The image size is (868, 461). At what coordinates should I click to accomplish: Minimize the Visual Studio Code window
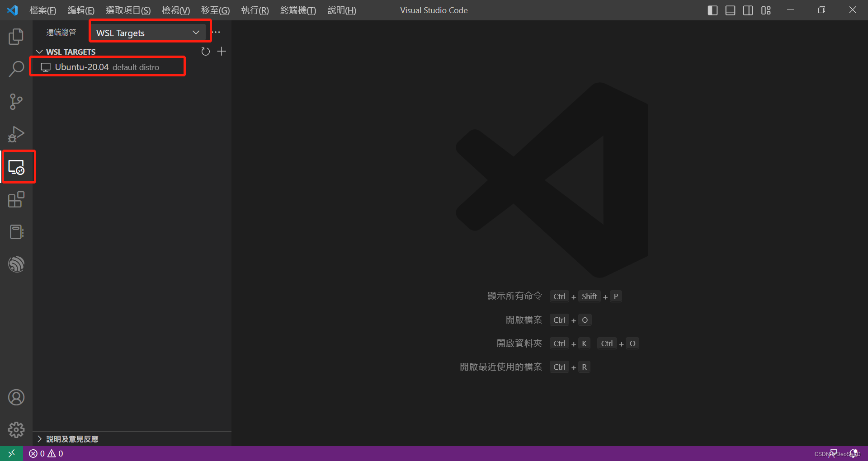(x=791, y=10)
